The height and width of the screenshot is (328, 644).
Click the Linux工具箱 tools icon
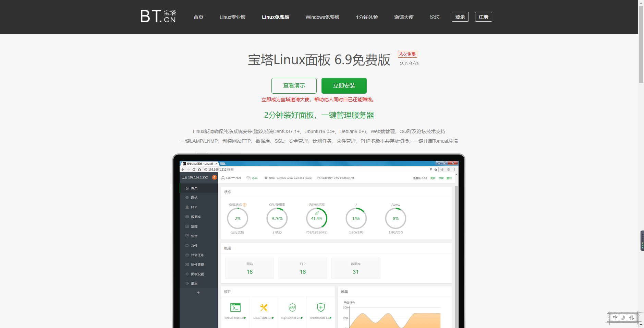click(x=264, y=307)
